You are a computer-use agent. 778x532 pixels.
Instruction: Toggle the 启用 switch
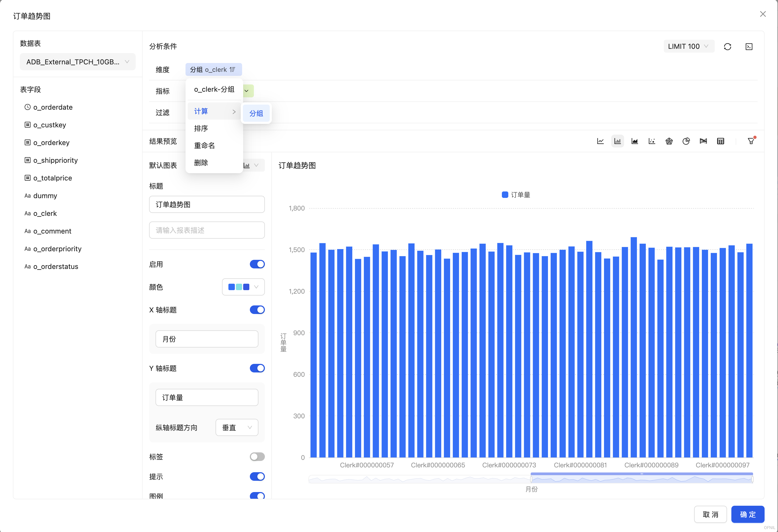coord(257,264)
